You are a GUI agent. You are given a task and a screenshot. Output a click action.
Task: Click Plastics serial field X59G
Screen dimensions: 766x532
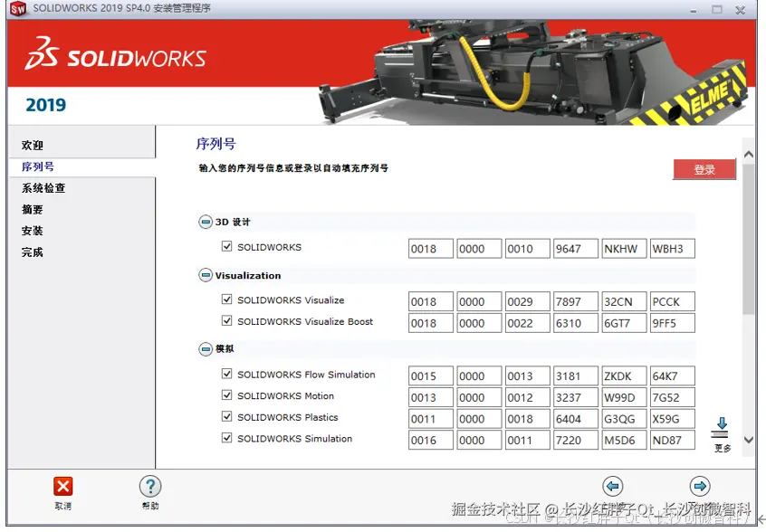pyautogui.click(x=673, y=419)
